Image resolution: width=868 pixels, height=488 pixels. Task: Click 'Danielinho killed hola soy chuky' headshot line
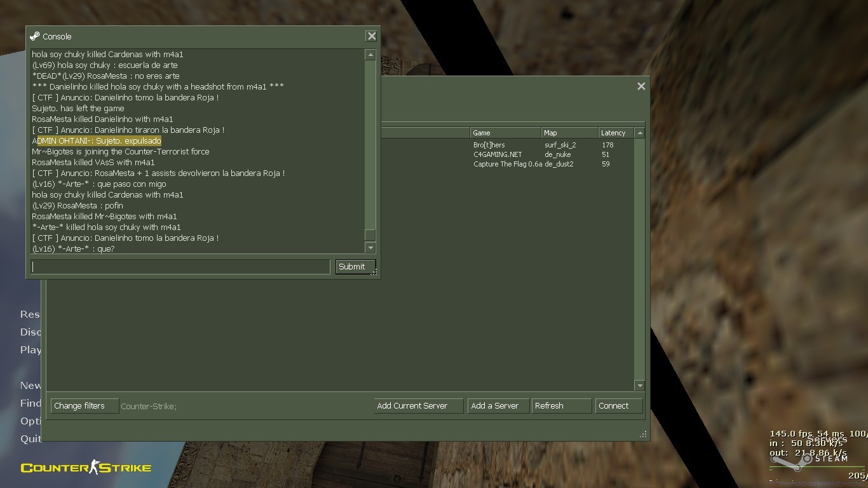point(158,87)
